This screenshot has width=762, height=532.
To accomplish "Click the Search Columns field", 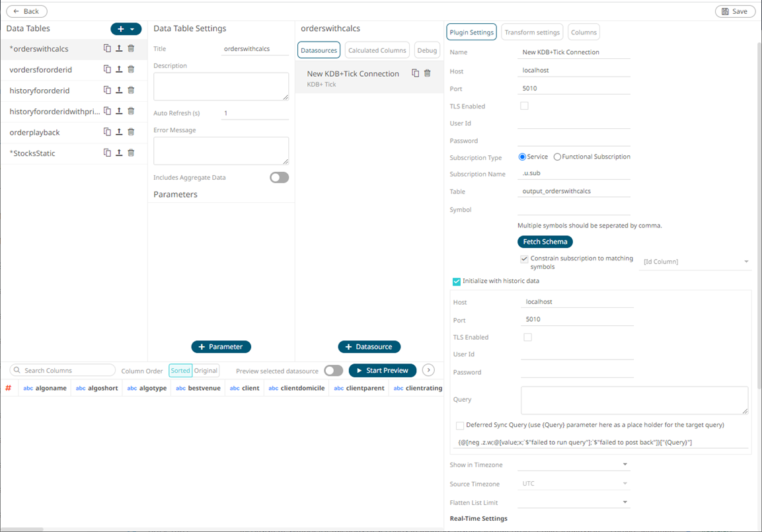I will click(63, 370).
